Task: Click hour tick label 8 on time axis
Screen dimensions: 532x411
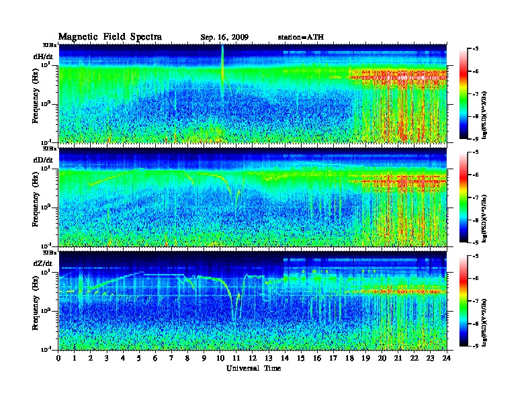Action: (x=187, y=359)
